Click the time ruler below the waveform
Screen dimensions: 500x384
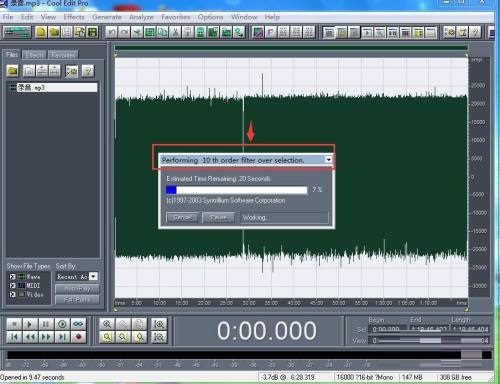pos(291,303)
